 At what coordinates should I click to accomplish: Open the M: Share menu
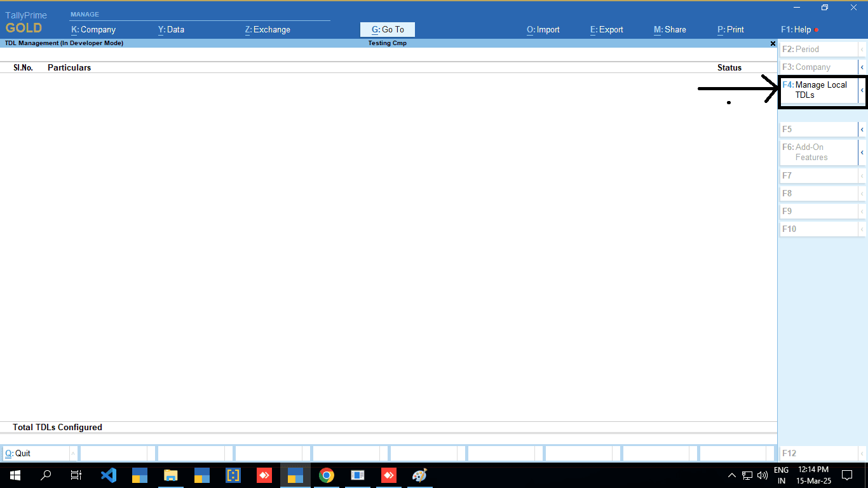[x=670, y=29]
